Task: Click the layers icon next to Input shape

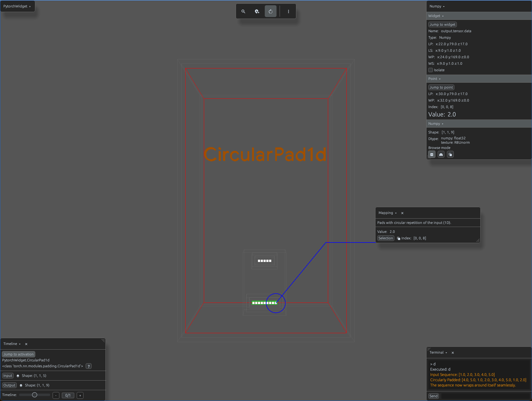Action: pyautogui.click(x=18, y=376)
